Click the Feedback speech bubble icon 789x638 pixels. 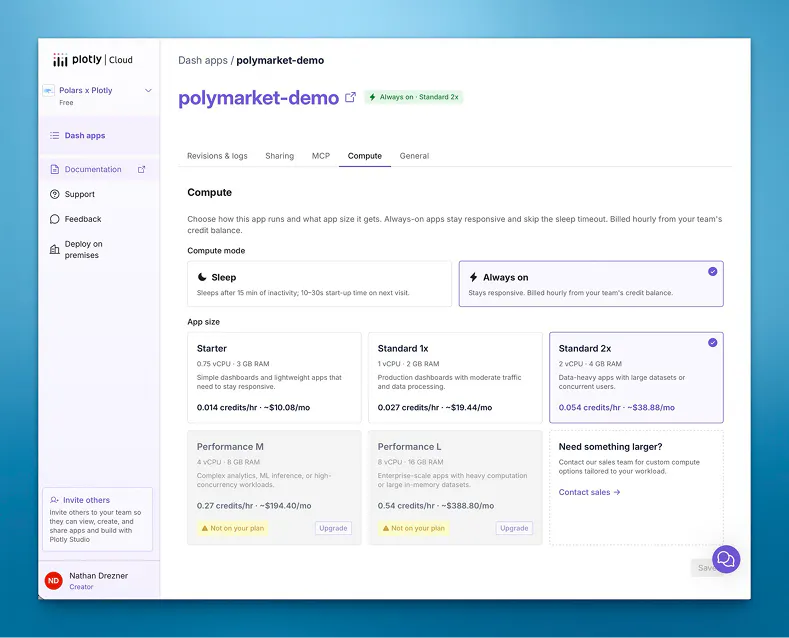click(x=55, y=219)
